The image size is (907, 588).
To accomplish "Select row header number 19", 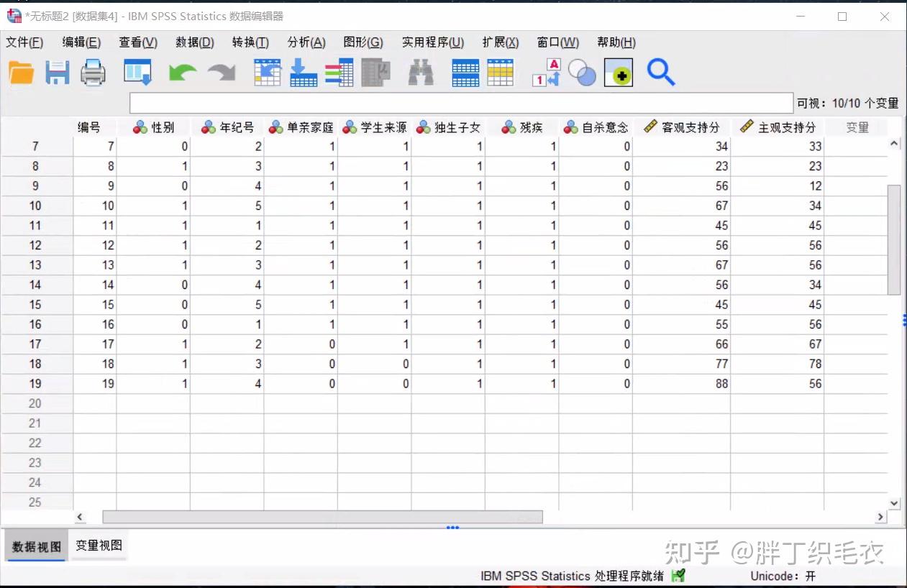I will tap(36, 384).
